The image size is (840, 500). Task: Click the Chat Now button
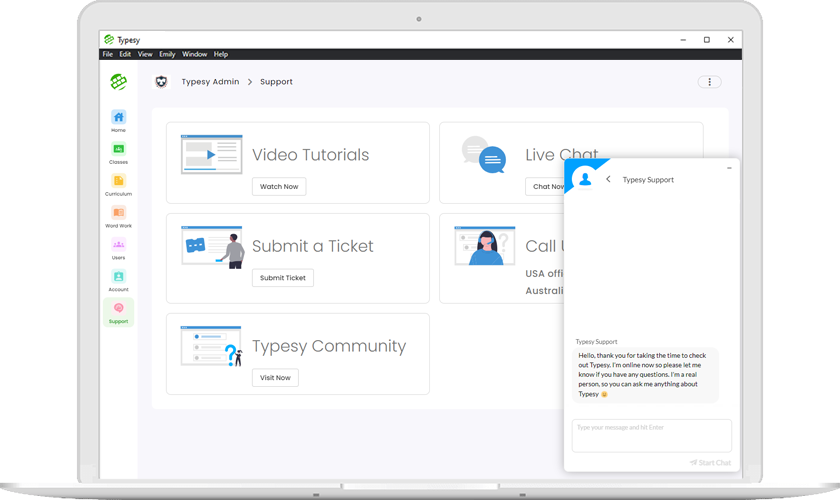(x=545, y=186)
